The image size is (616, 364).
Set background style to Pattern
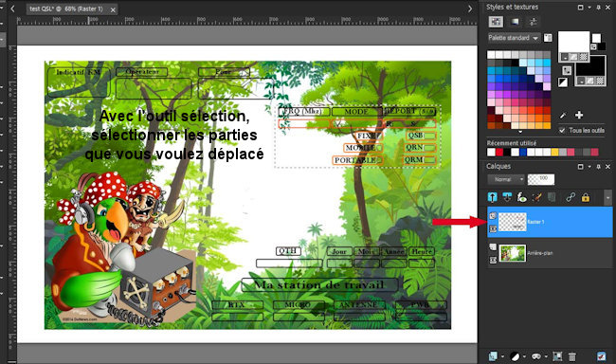[600, 81]
